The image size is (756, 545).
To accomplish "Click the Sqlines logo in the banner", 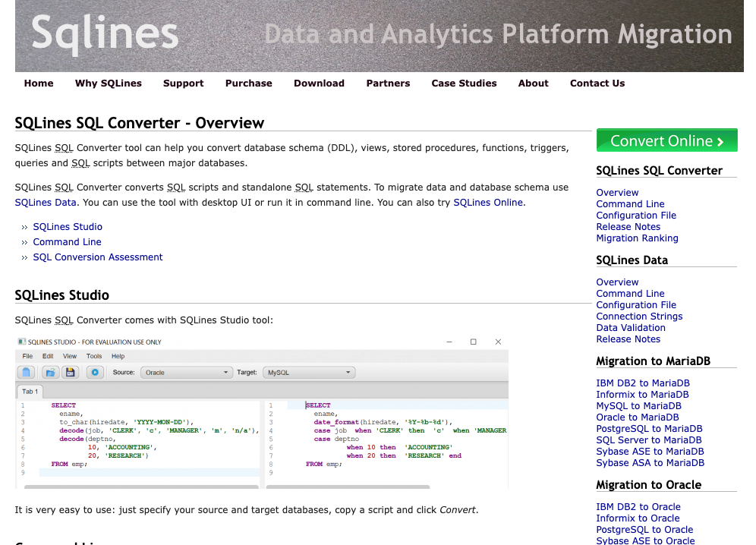I will click(105, 33).
